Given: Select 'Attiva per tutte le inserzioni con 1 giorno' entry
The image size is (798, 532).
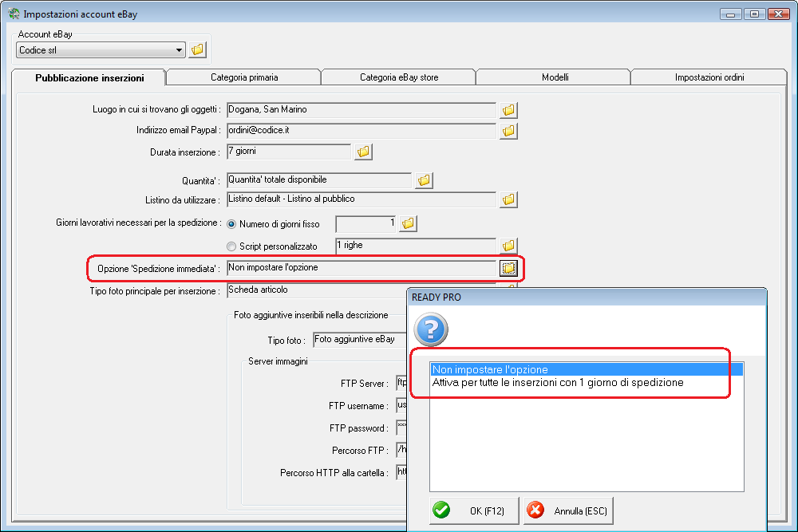Looking at the screenshot, I should coord(587,383).
